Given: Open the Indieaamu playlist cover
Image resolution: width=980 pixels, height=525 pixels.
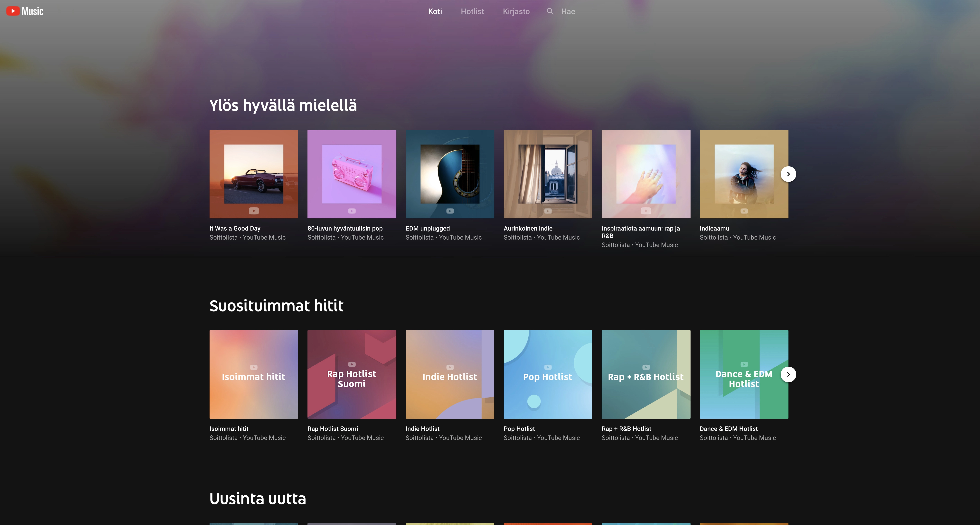Looking at the screenshot, I should (744, 174).
